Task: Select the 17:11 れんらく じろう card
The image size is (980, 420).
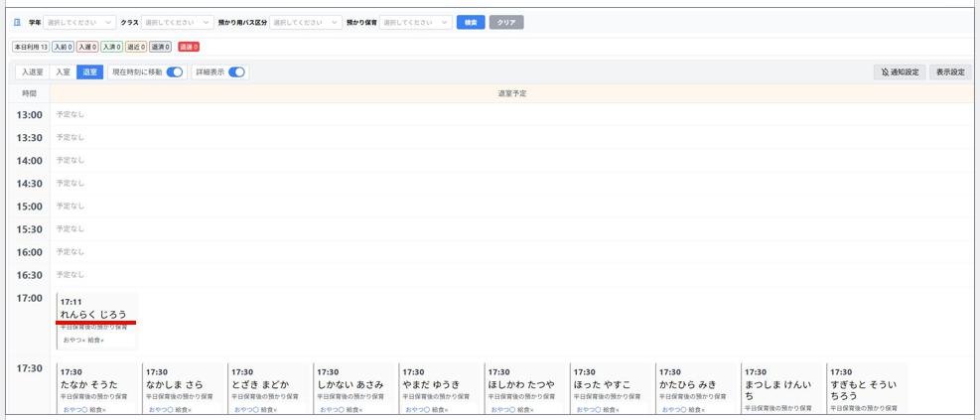Action: click(96, 320)
